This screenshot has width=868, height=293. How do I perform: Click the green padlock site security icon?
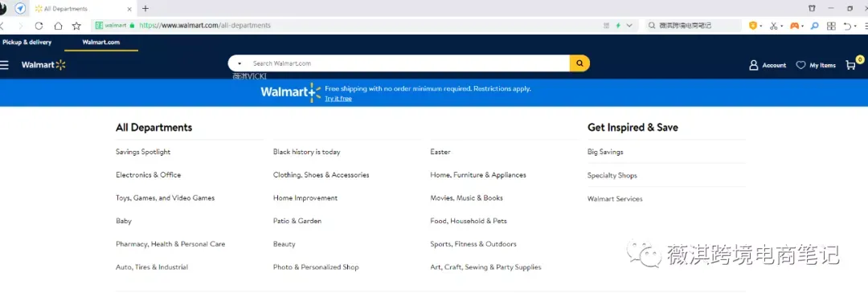point(132,26)
